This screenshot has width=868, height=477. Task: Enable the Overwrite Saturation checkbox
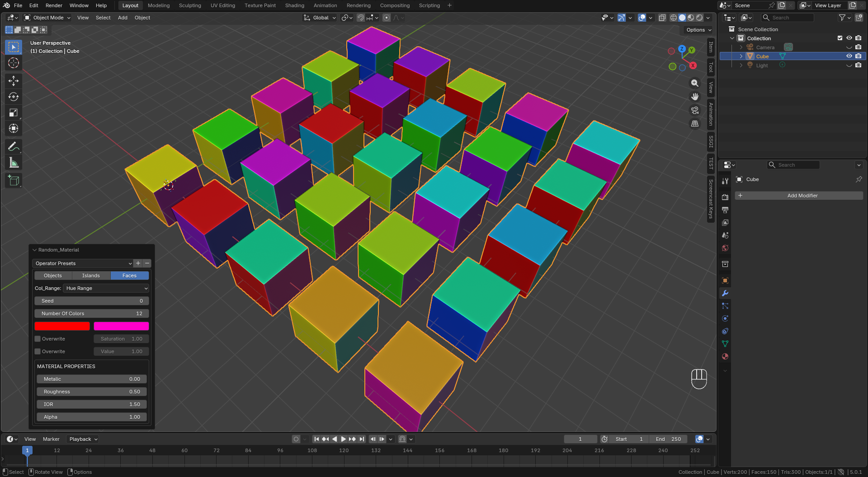click(x=38, y=339)
